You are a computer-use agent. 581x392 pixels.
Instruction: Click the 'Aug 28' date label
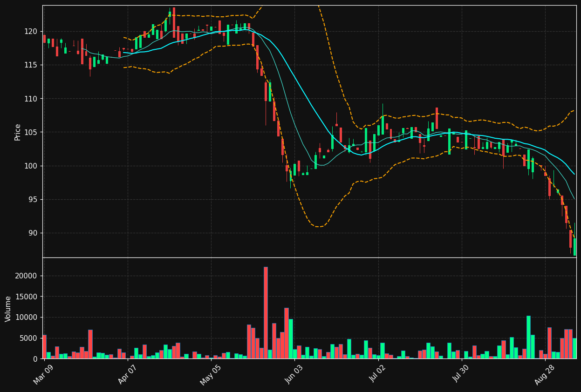coord(545,375)
